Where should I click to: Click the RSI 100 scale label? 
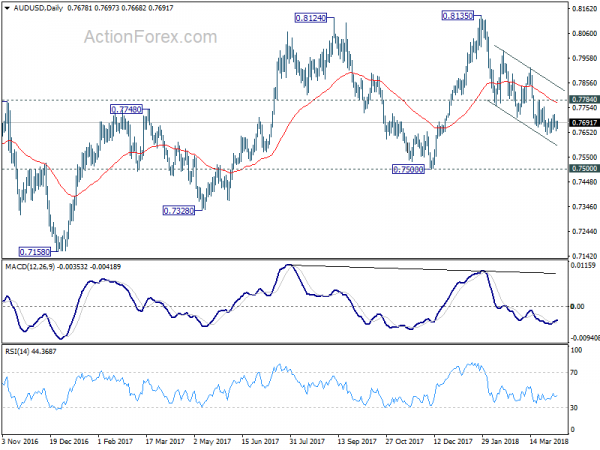(x=576, y=350)
